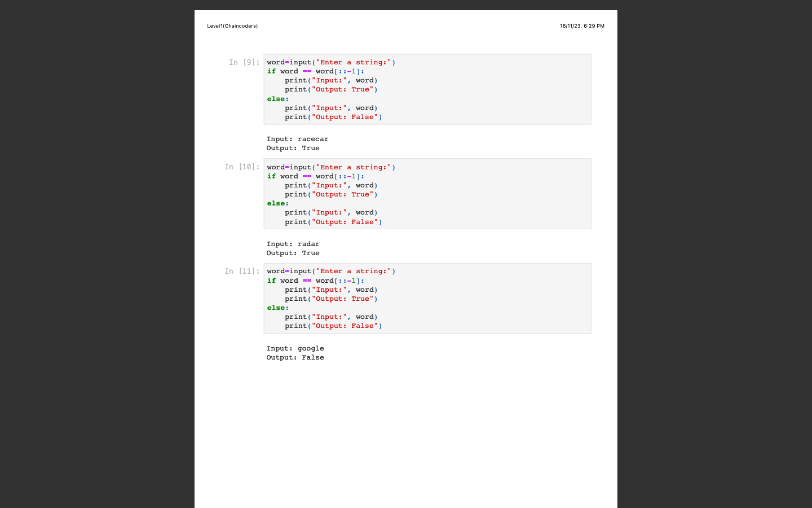Click print("Output: False") in cell 11

coord(333,326)
